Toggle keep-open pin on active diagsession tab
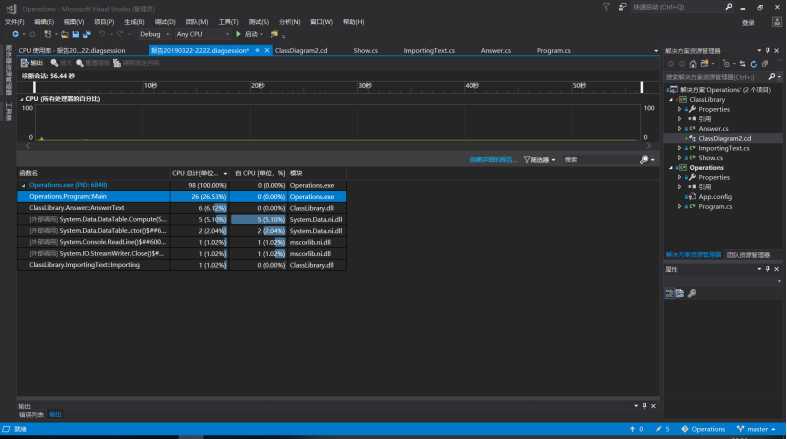 257,51
